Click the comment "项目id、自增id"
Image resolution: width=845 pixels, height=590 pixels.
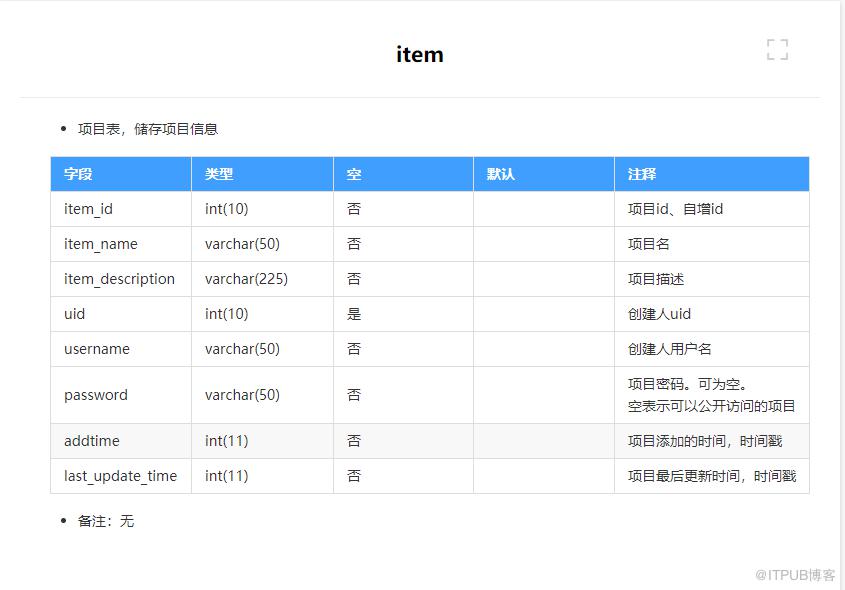[675, 209]
